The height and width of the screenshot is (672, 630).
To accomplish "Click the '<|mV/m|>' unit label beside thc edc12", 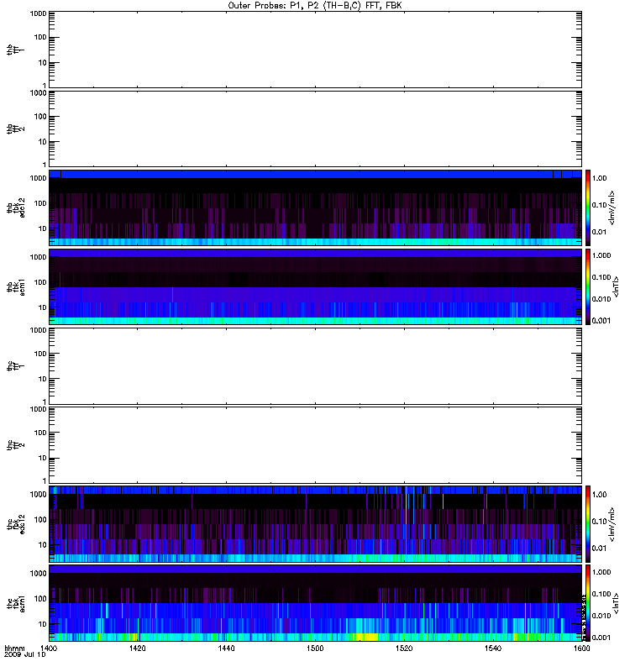I will (x=612, y=524).
